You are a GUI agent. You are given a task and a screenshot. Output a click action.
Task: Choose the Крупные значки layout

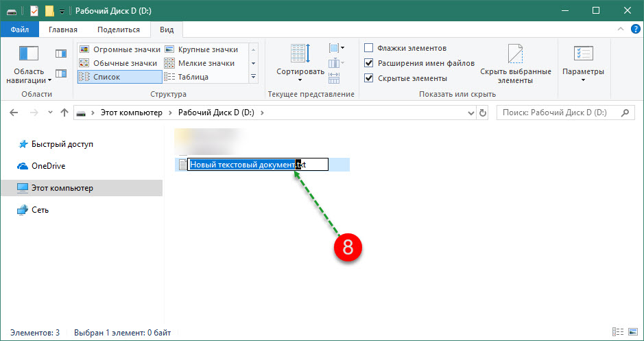207,49
